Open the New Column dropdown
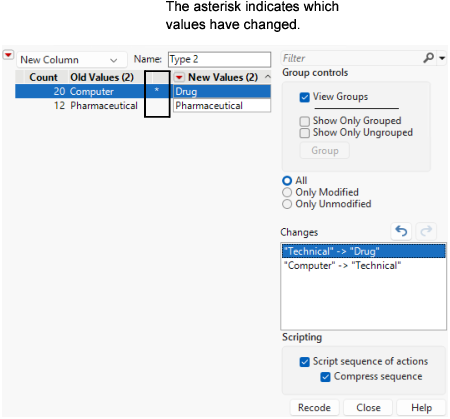450x419 pixels. (x=72, y=60)
